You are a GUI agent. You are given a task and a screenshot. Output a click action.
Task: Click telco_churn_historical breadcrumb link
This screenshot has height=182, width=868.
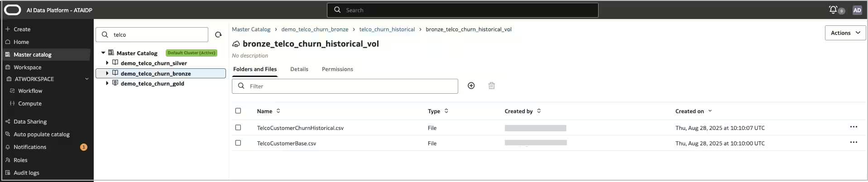(x=387, y=29)
